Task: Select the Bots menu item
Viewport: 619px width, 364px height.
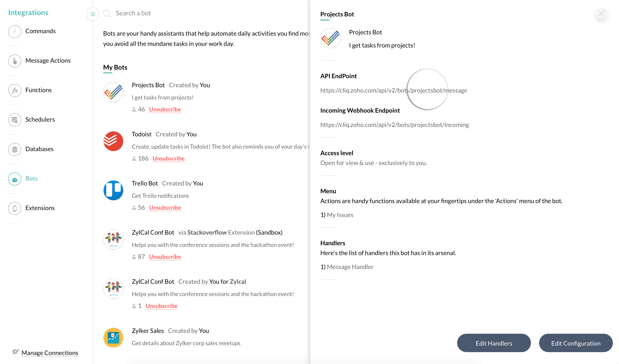Action: [31, 179]
